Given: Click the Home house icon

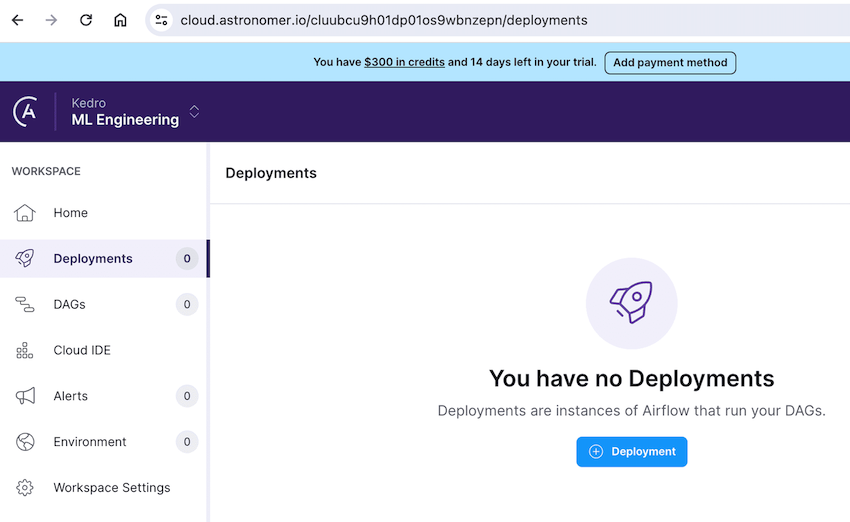Looking at the screenshot, I should click(25, 213).
